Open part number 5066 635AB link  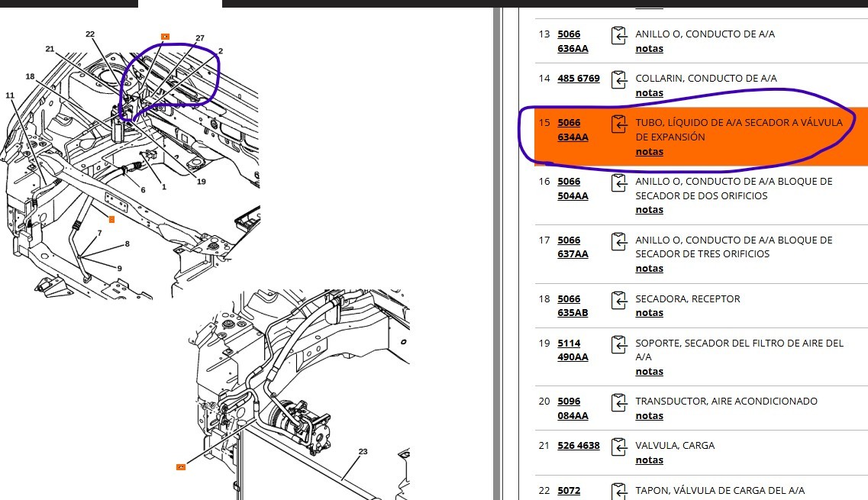(x=573, y=305)
